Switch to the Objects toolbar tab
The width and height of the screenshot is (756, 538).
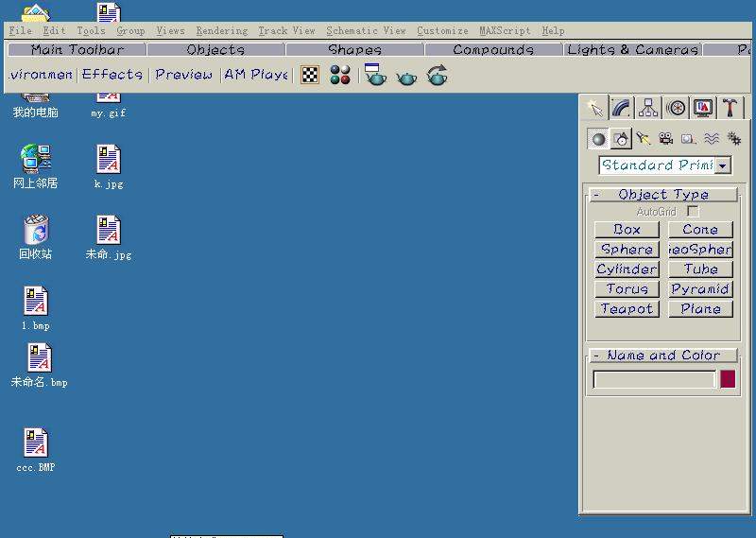point(215,50)
